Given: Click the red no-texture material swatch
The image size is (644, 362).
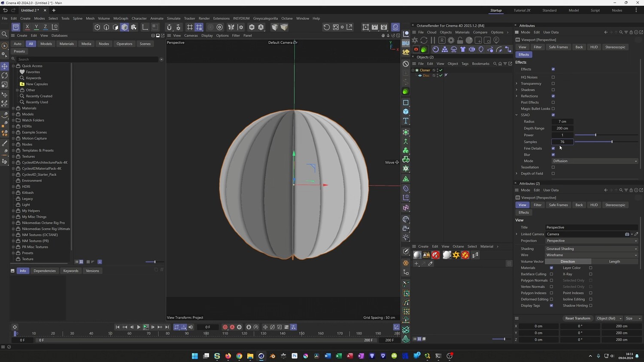Looking at the screenshot, I should coord(436,255).
